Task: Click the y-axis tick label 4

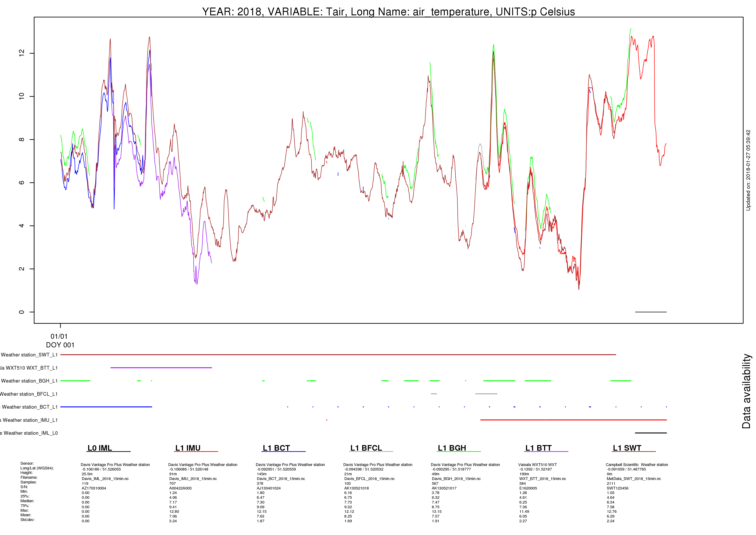Action: click(22, 226)
